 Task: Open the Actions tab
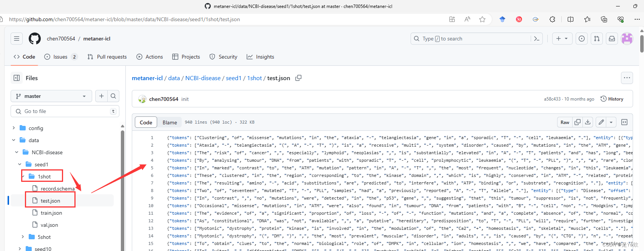click(x=150, y=57)
